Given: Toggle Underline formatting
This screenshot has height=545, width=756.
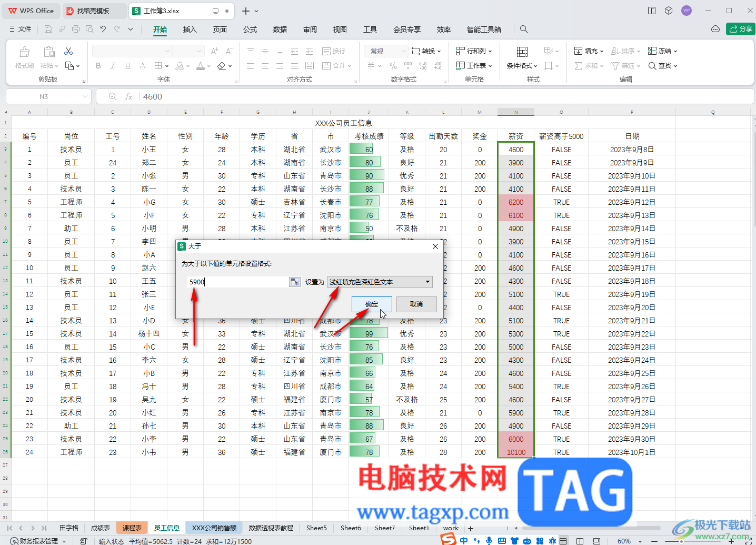Looking at the screenshot, I should coord(127,66).
